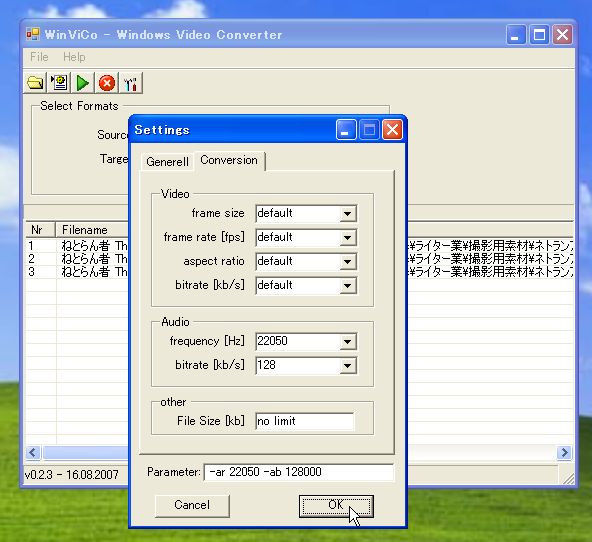The width and height of the screenshot is (592, 542).
Task: Open the aspect ratio dropdown
Action: pos(347,262)
